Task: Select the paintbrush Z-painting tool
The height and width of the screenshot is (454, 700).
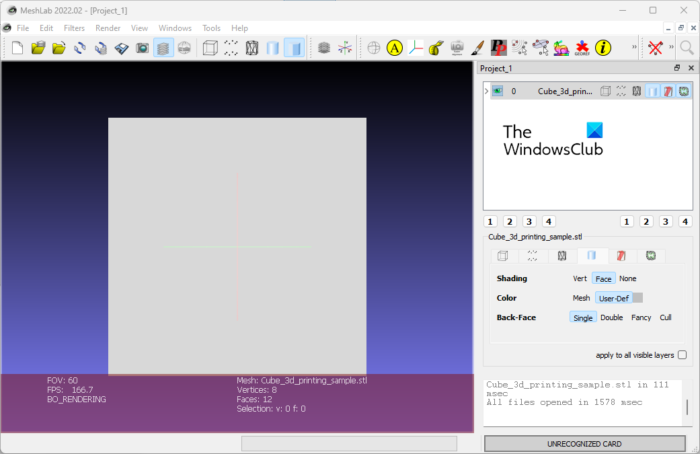Action: coord(478,48)
